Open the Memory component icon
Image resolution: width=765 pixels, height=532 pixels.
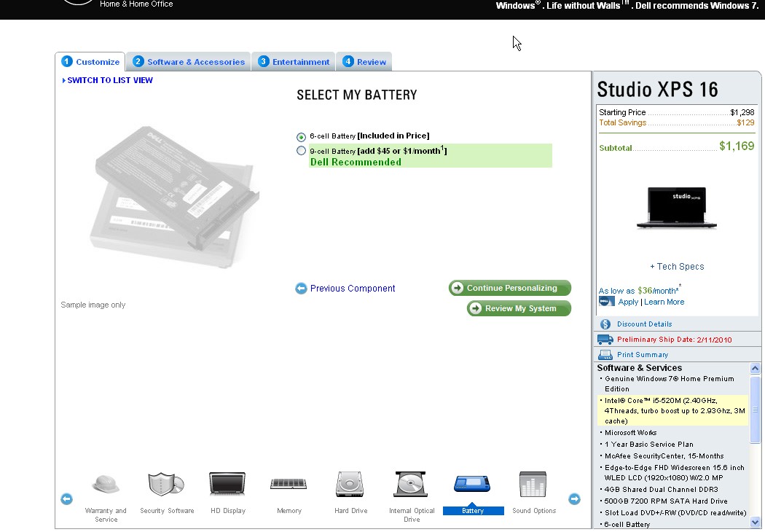pyautogui.click(x=289, y=484)
